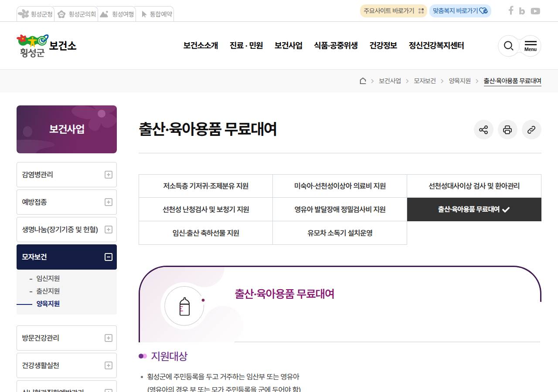This screenshot has width=558, height=392.
Task: Expand 방문건강관리 sidebar section
Action: pos(67,338)
